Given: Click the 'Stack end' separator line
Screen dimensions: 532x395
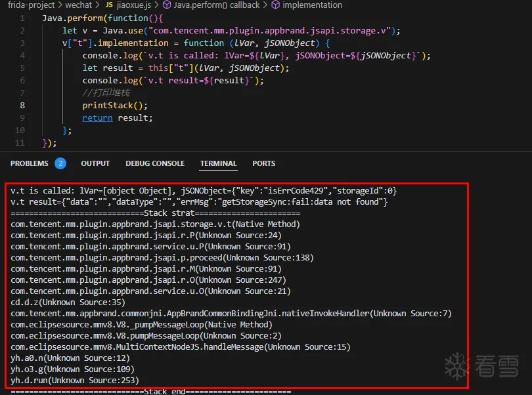Looking at the screenshot, I should 151,392.
